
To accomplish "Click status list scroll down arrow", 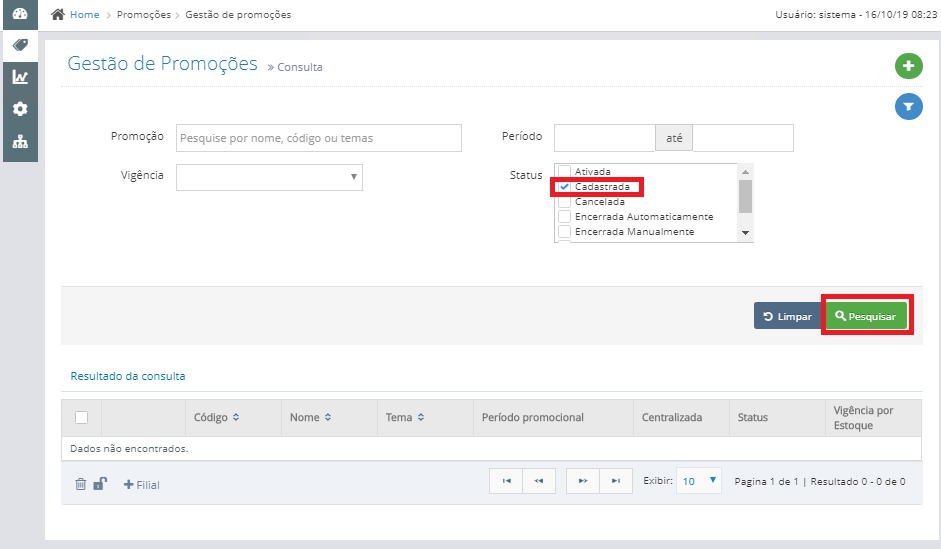I will pyautogui.click(x=745, y=233).
